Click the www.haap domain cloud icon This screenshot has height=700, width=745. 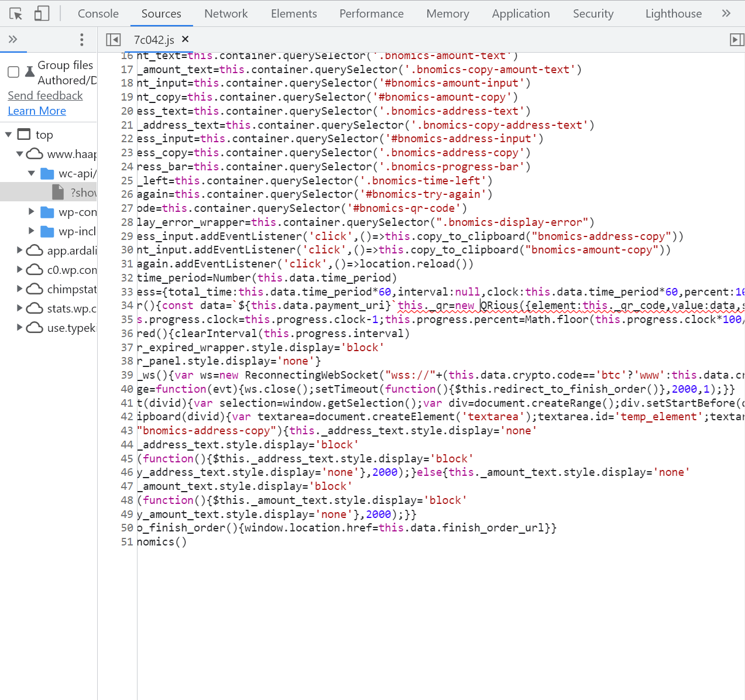(x=35, y=154)
